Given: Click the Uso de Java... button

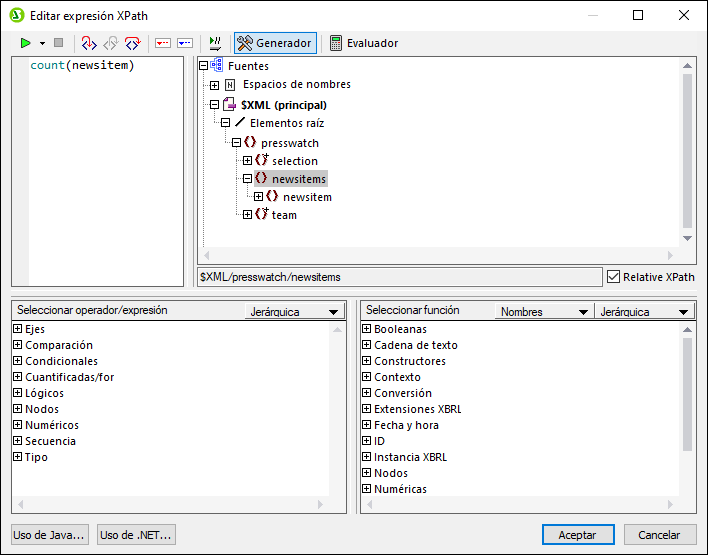Looking at the screenshot, I should [x=49, y=535].
